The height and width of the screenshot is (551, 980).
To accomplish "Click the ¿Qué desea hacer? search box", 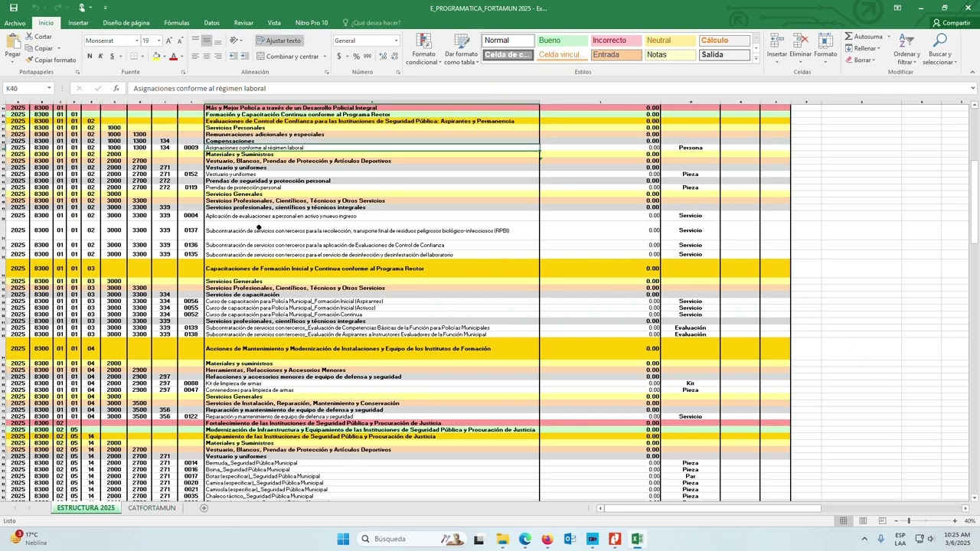I will [x=371, y=23].
